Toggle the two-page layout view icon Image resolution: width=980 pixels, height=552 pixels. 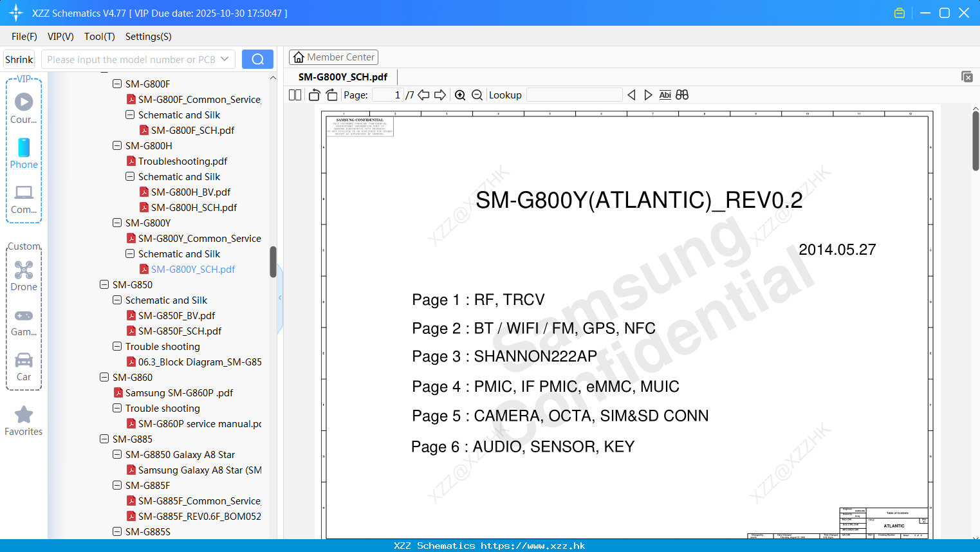coord(295,95)
